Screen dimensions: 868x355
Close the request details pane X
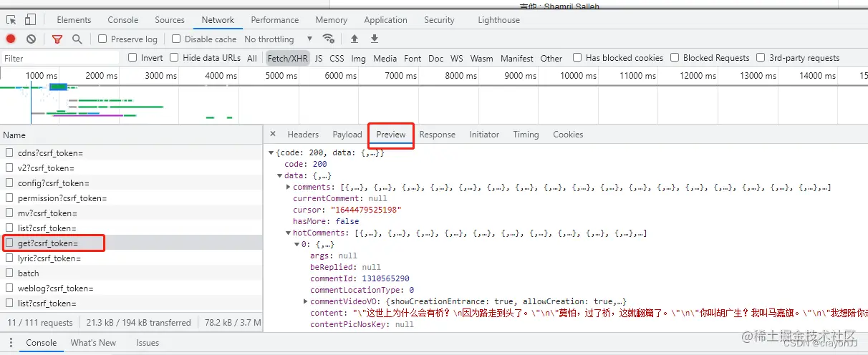pos(273,134)
